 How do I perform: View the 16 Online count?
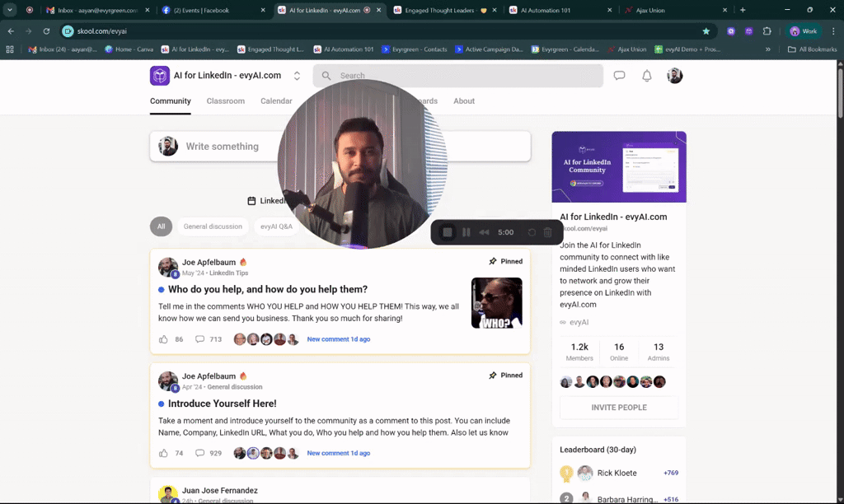(619, 352)
